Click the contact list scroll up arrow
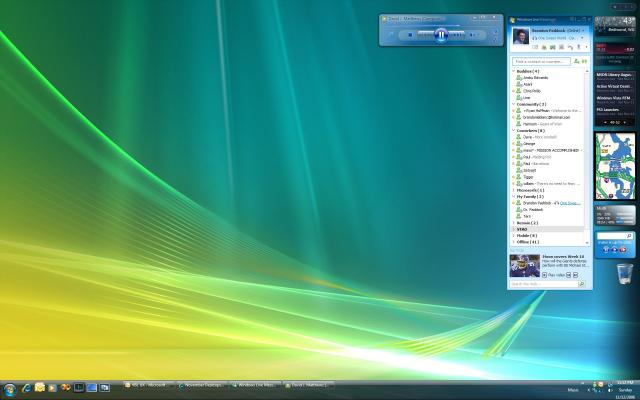The height and width of the screenshot is (400, 640). (587, 71)
